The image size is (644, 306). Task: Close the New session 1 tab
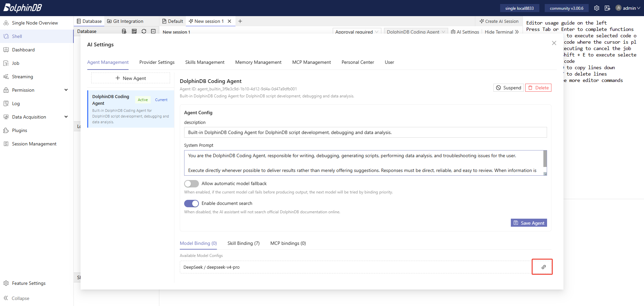click(229, 21)
